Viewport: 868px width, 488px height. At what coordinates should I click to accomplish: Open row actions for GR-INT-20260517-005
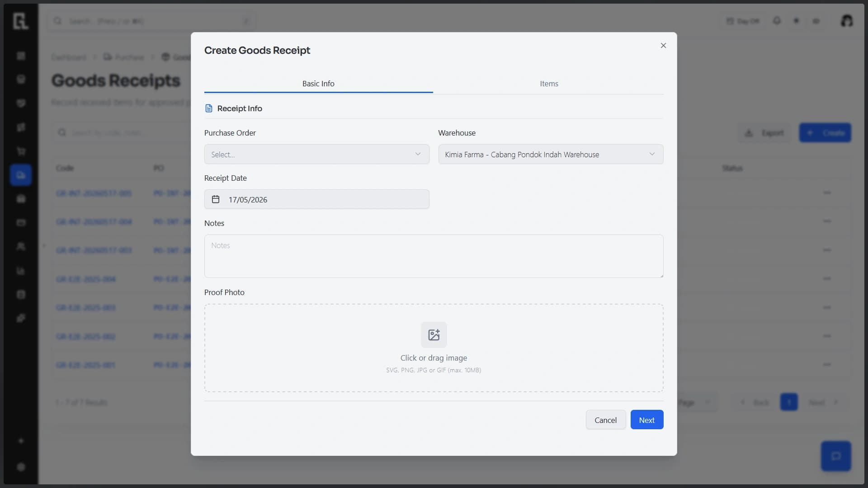click(827, 193)
